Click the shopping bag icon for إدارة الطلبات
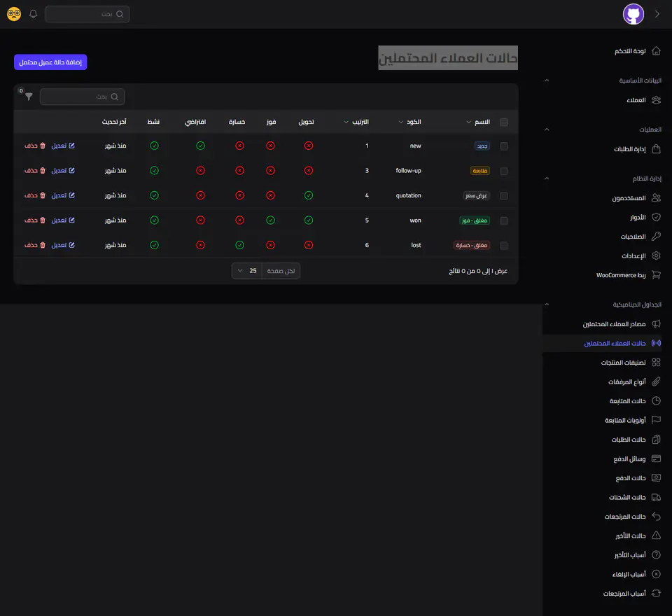This screenshot has width=672, height=616. [656, 148]
